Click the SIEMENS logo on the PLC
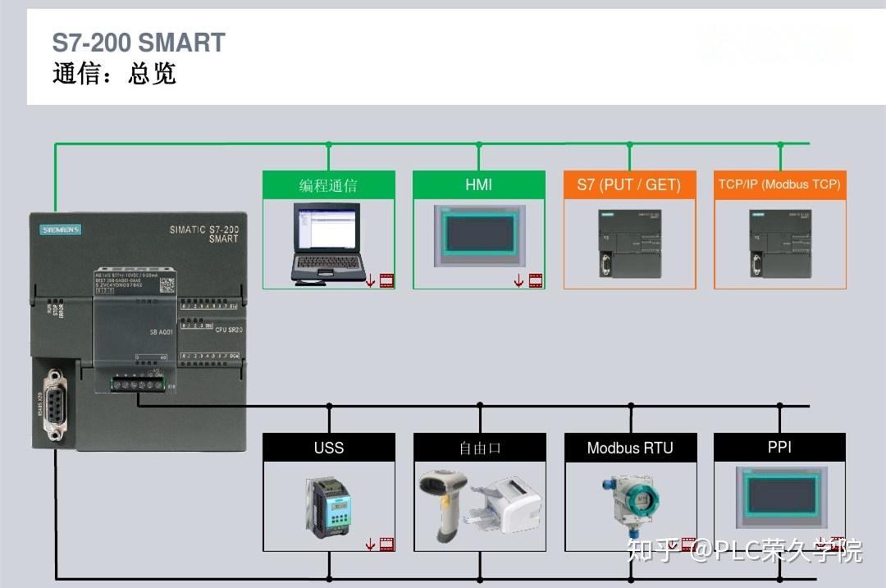 coord(61,230)
